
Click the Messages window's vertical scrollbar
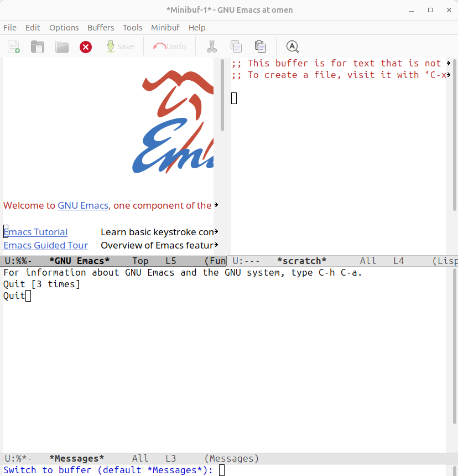point(454,346)
